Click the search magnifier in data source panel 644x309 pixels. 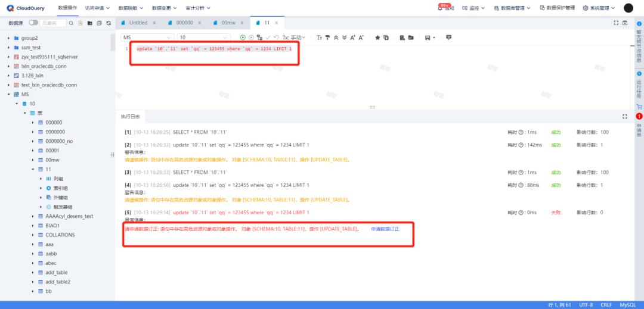tap(71, 23)
